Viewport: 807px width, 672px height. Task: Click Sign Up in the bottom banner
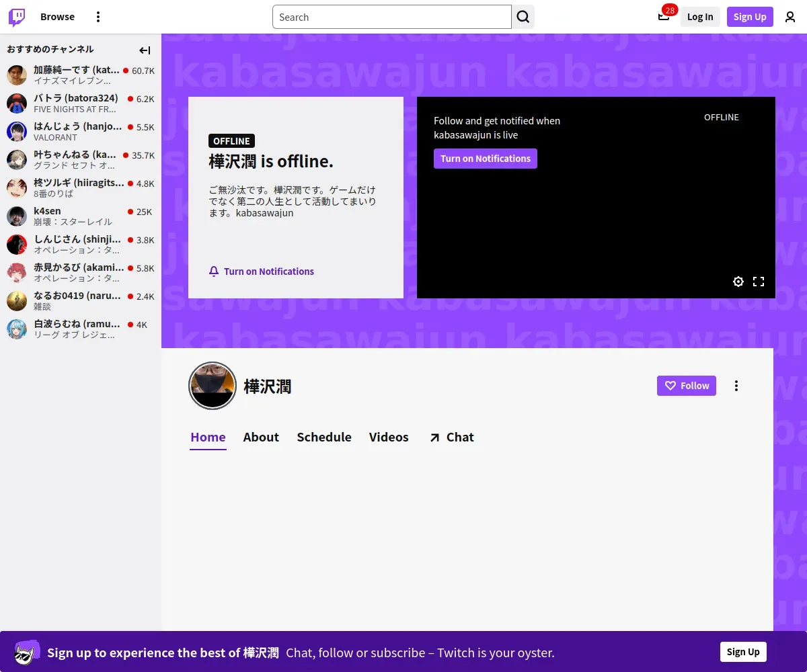tap(743, 652)
